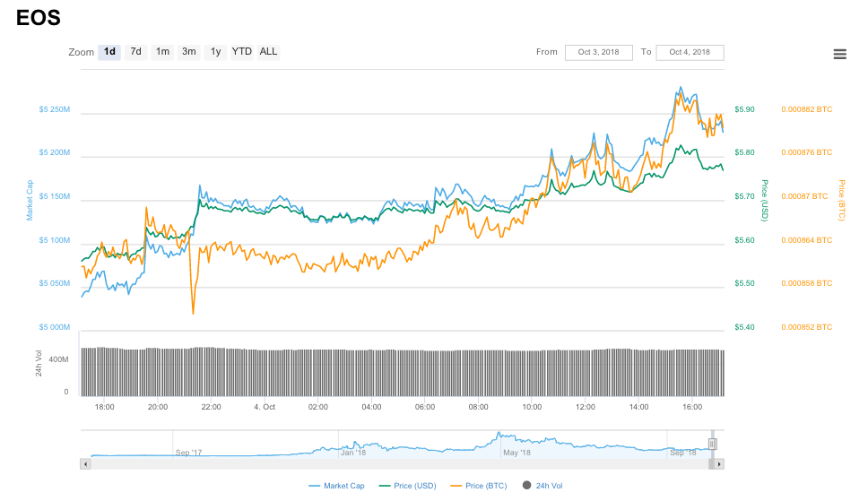
Task: Edit the From date field
Action: (598, 53)
